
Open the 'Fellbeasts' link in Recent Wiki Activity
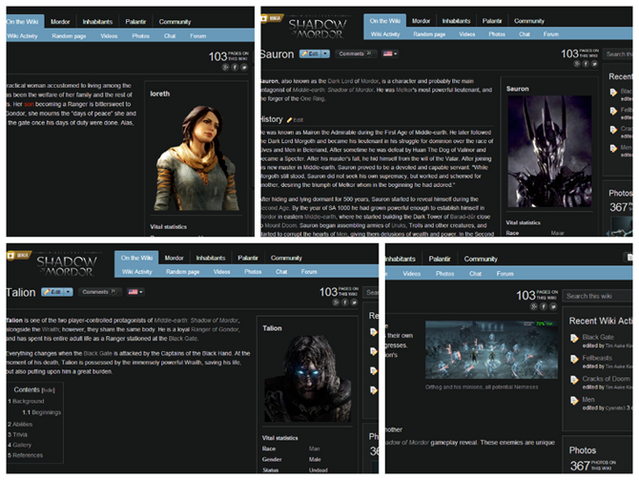[x=597, y=358]
